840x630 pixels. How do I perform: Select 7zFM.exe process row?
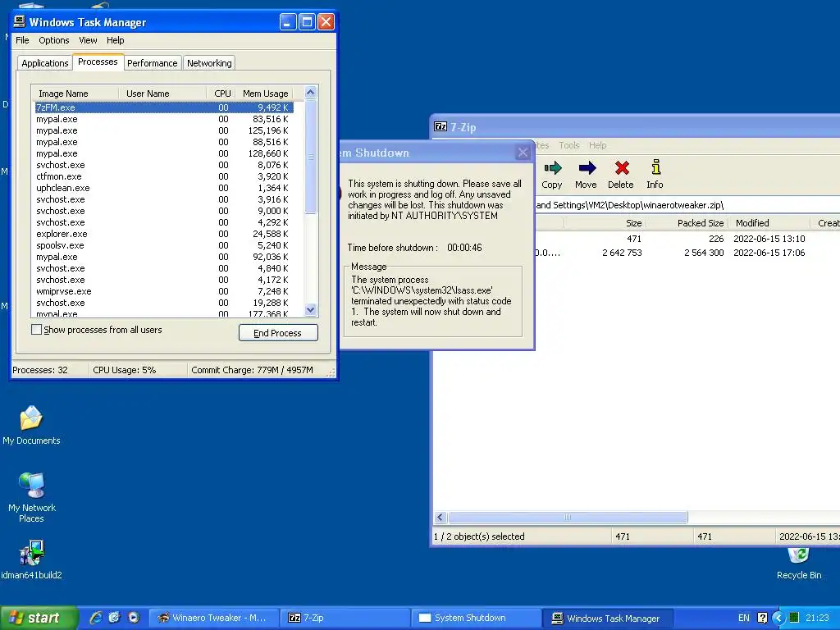(x=163, y=107)
